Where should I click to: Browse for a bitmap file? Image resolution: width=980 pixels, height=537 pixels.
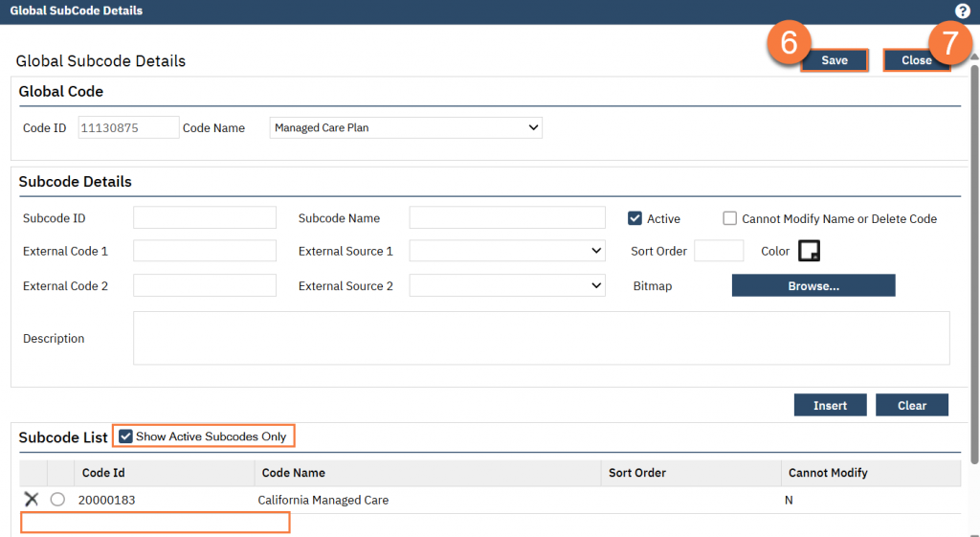813,285
